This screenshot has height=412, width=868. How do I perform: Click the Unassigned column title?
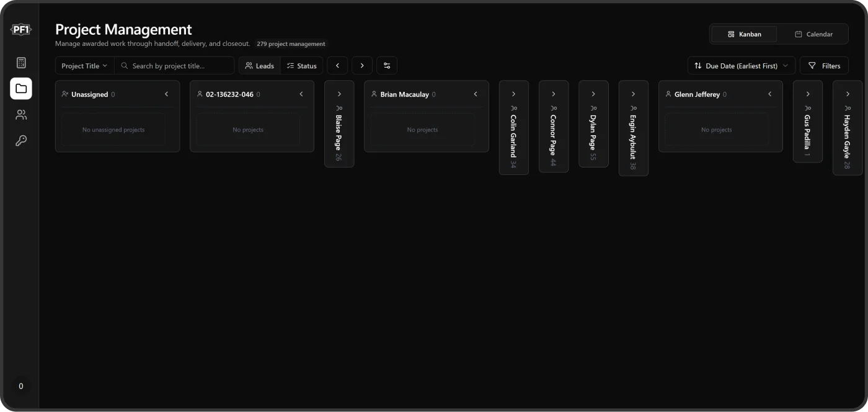90,94
